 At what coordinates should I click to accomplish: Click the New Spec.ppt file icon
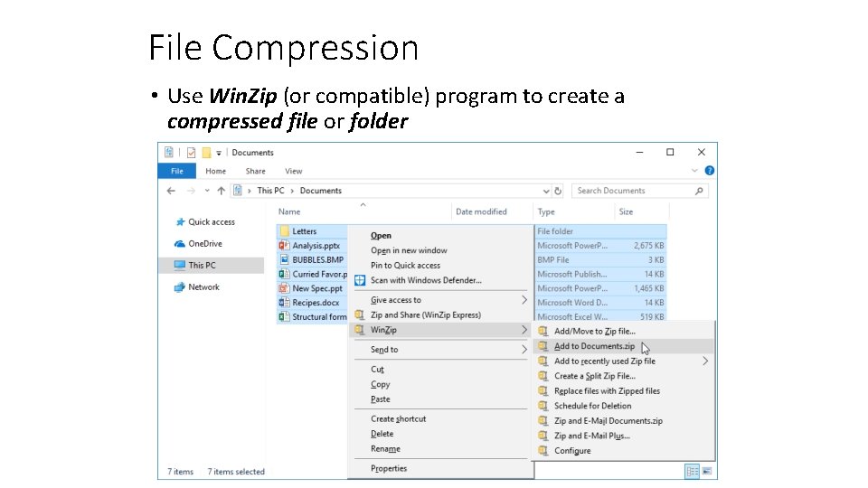click(284, 288)
